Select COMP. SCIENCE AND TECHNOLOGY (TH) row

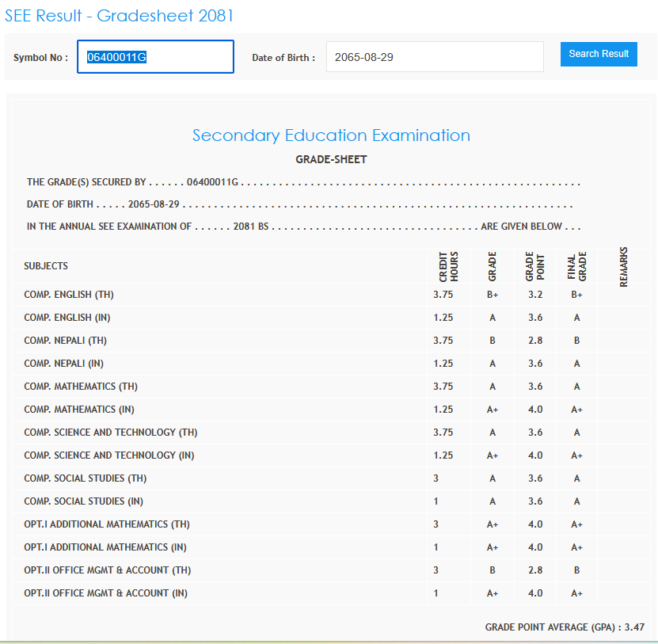110,433
